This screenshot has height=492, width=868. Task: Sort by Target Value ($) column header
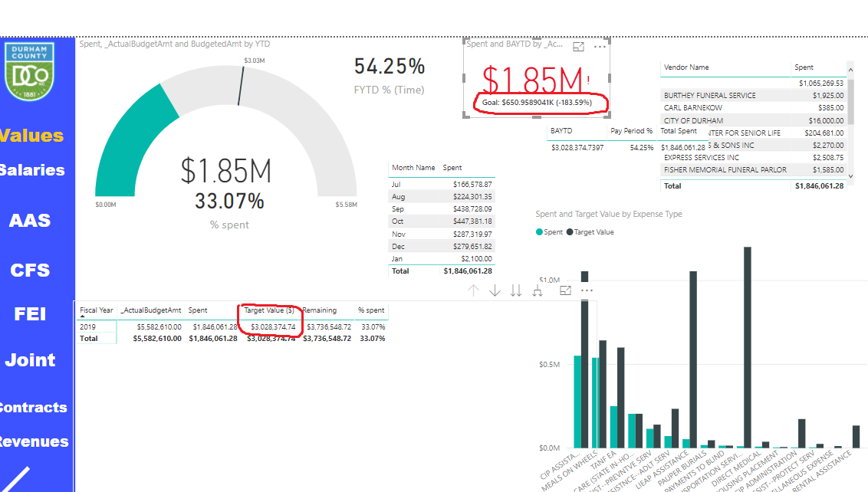click(270, 310)
